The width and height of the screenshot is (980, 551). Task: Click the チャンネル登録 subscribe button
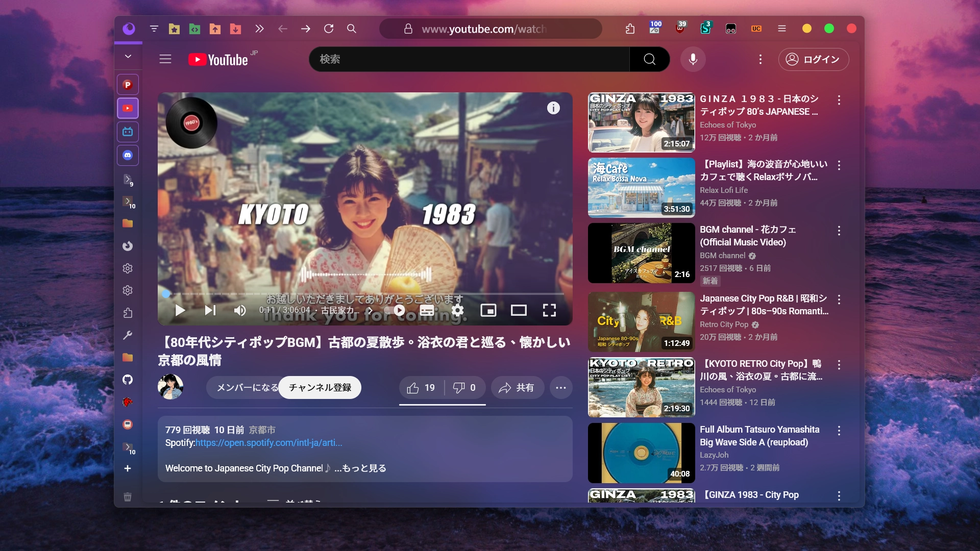click(320, 388)
